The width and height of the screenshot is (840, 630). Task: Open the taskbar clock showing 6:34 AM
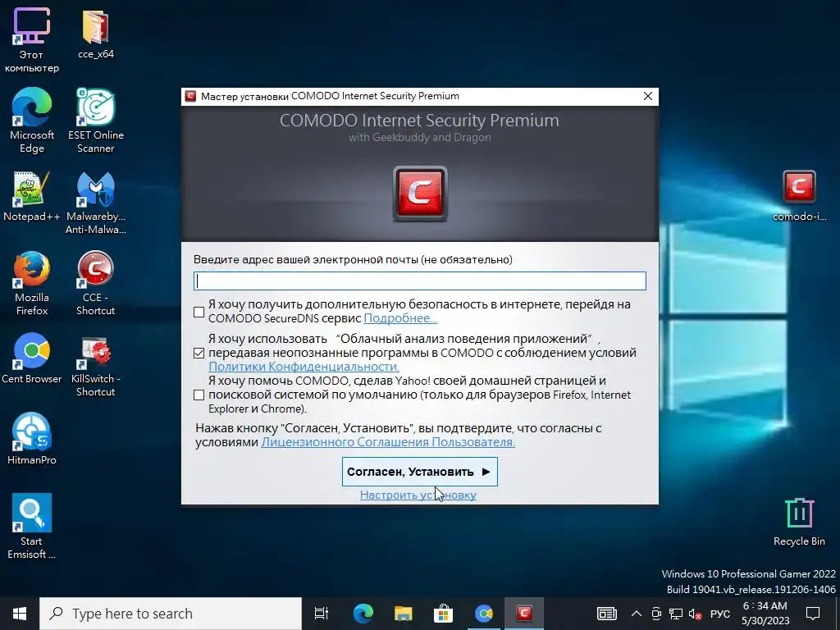pos(765,614)
